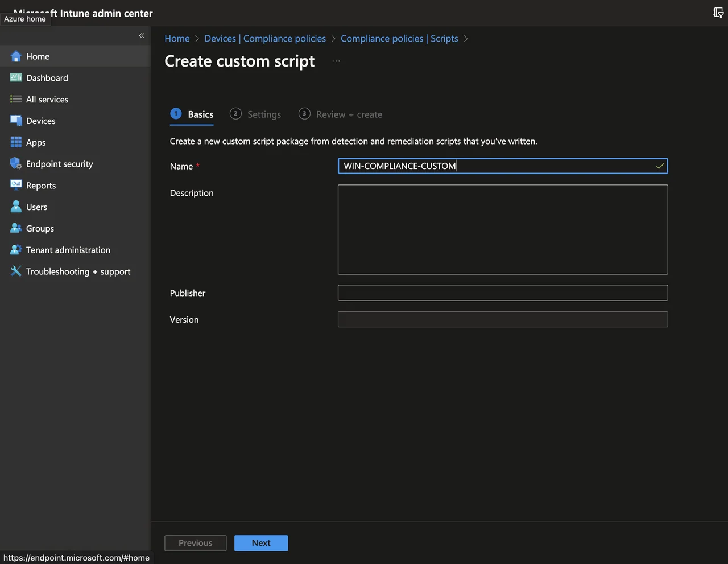This screenshot has height=564, width=728.
Task: Click the Troubleshooting + support wrench icon
Action: tap(16, 271)
